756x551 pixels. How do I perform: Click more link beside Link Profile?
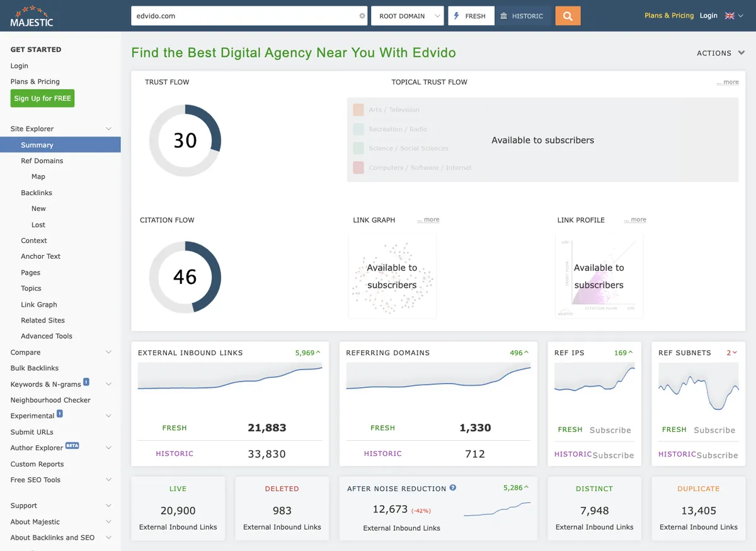click(635, 220)
